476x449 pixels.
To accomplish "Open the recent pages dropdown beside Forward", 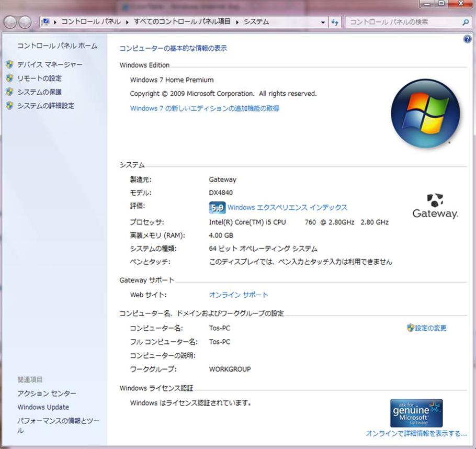I will click(35, 22).
